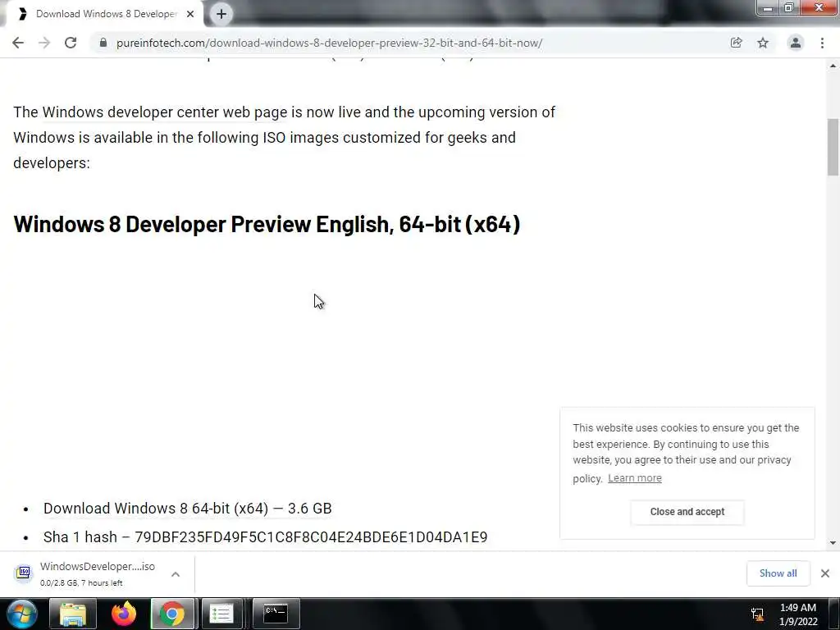The width and height of the screenshot is (840, 630).
Task: Open the Chrome profile menu
Action: click(796, 43)
